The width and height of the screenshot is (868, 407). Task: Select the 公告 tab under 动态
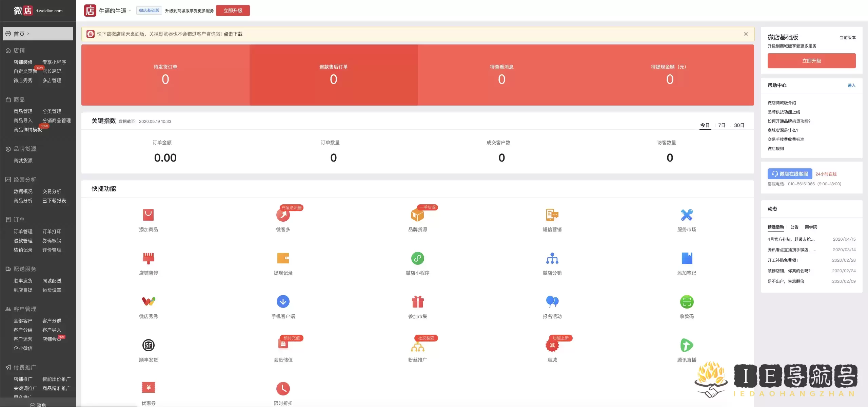(x=794, y=227)
